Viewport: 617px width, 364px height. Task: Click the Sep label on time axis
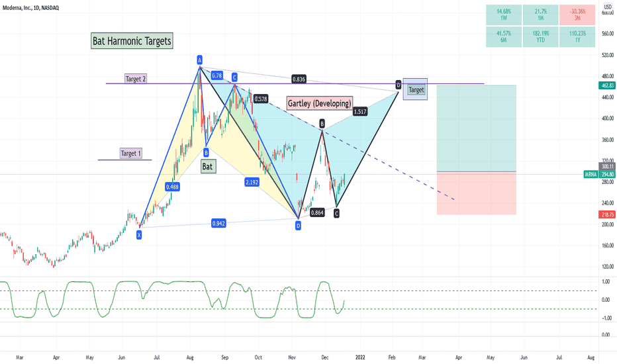pyautogui.click(x=224, y=357)
